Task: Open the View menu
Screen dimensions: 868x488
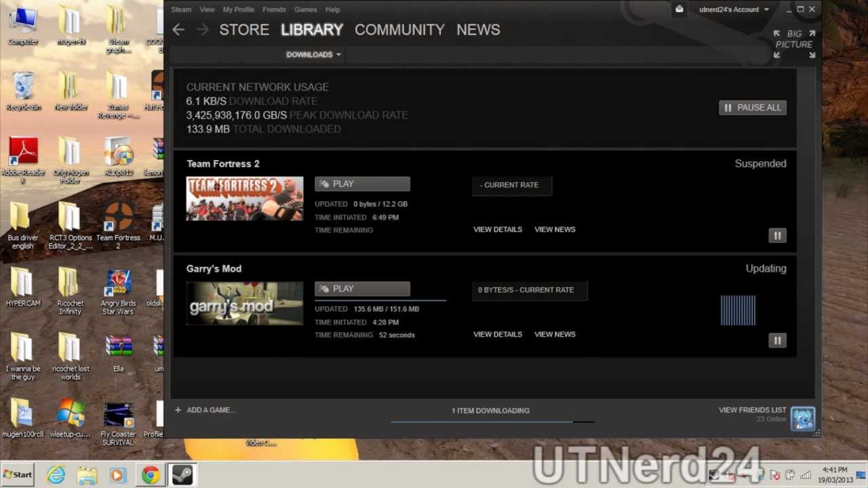Action: click(207, 9)
